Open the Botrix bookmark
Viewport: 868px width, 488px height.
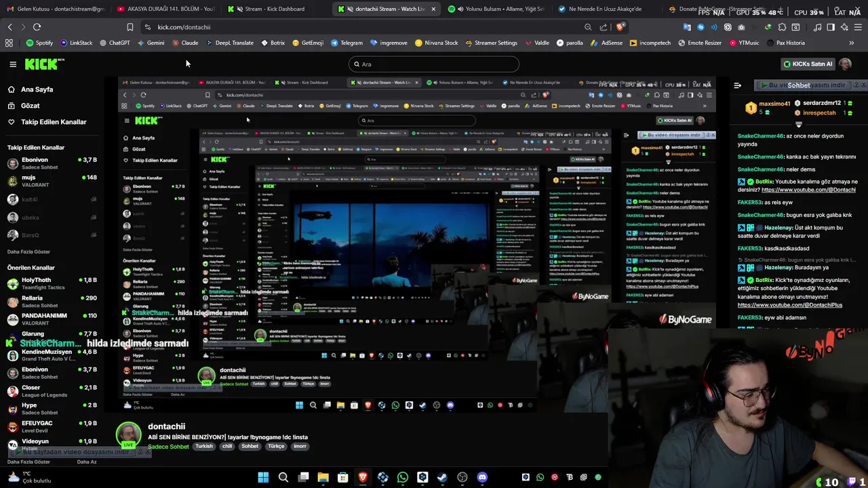tap(273, 43)
